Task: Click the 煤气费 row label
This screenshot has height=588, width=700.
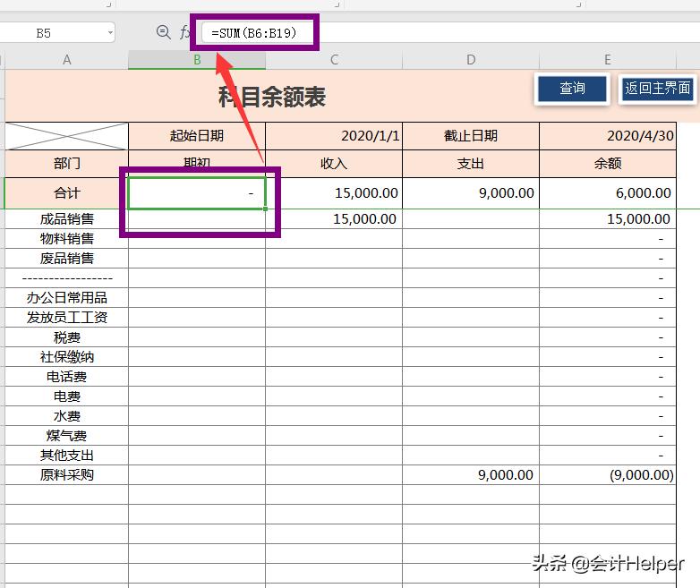Action: click(66, 435)
